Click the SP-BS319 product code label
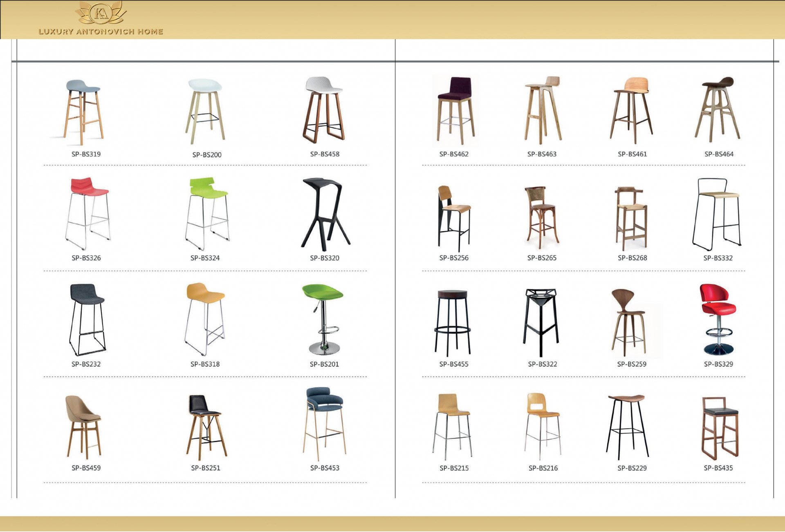 point(86,154)
